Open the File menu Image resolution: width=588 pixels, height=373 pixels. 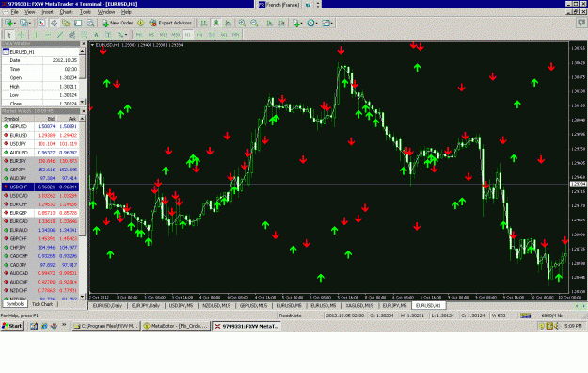coord(15,12)
